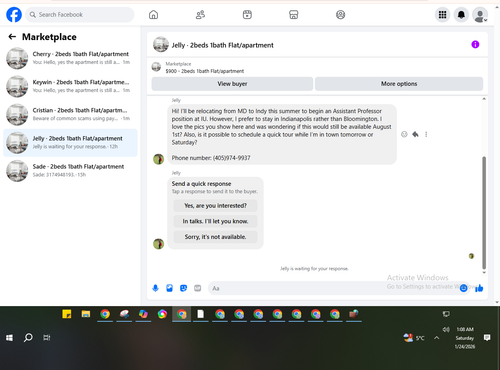Open Keywin's conversation
This screenshot has width=500, height=370.
(x=70, y=86)
